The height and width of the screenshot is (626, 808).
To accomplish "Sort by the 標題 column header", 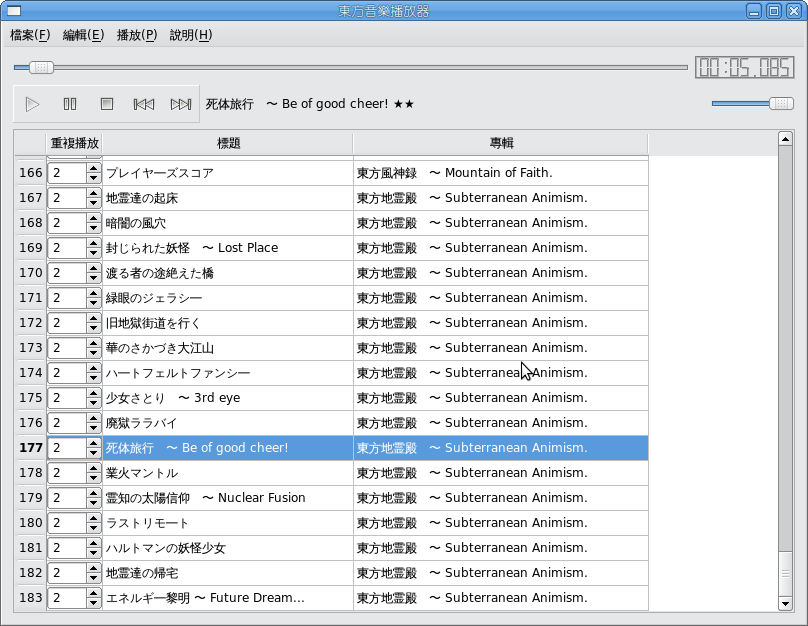I will (228, 143).
